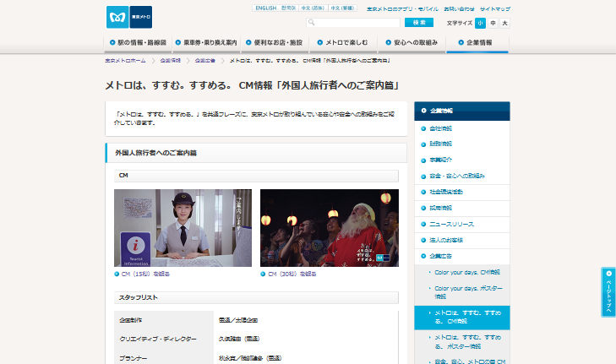The width and height of the screenshot is (616, 364).
Task: Open 東京メトロのアプリ・モバイル link
Action: coord(402,8)
